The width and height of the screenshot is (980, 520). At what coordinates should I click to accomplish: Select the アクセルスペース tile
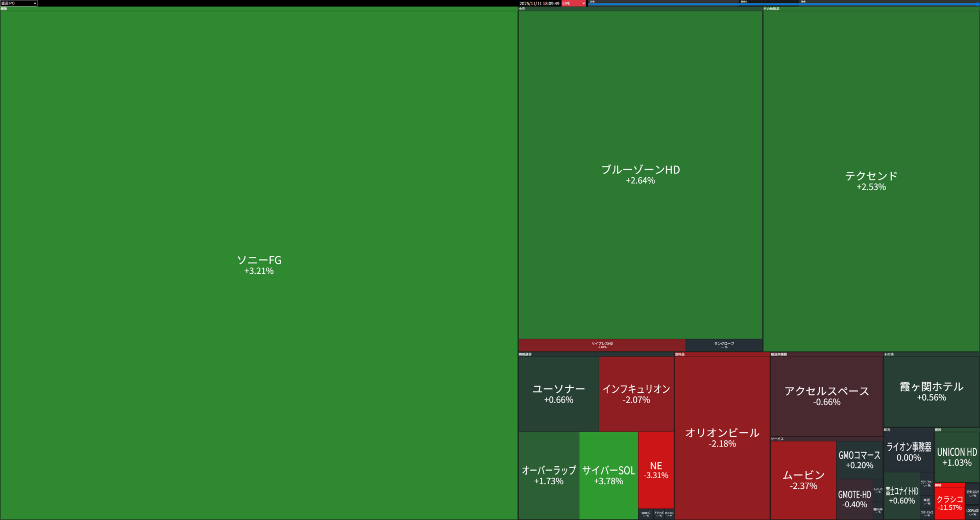(826, 396)
